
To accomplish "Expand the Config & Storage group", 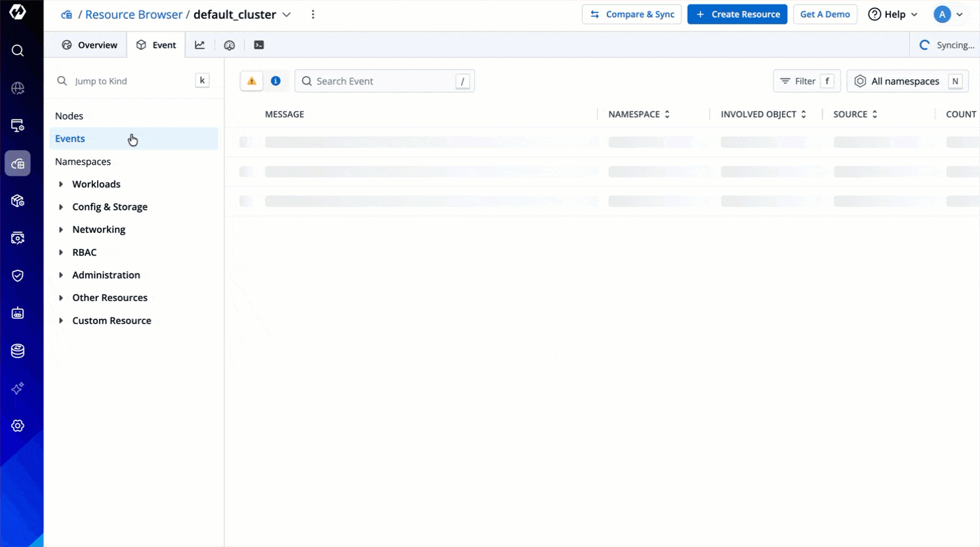I will pyautogui.click(x=61, y=207).
